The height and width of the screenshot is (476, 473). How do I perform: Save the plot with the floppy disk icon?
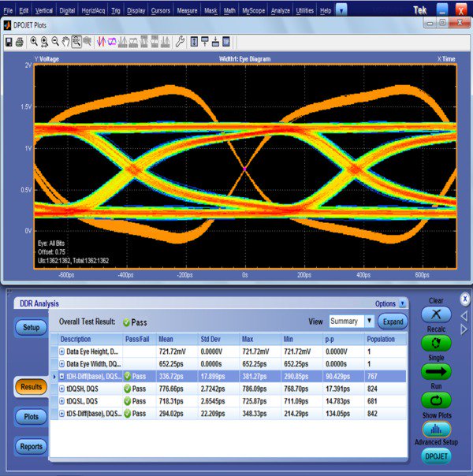(x=9, y=42)
